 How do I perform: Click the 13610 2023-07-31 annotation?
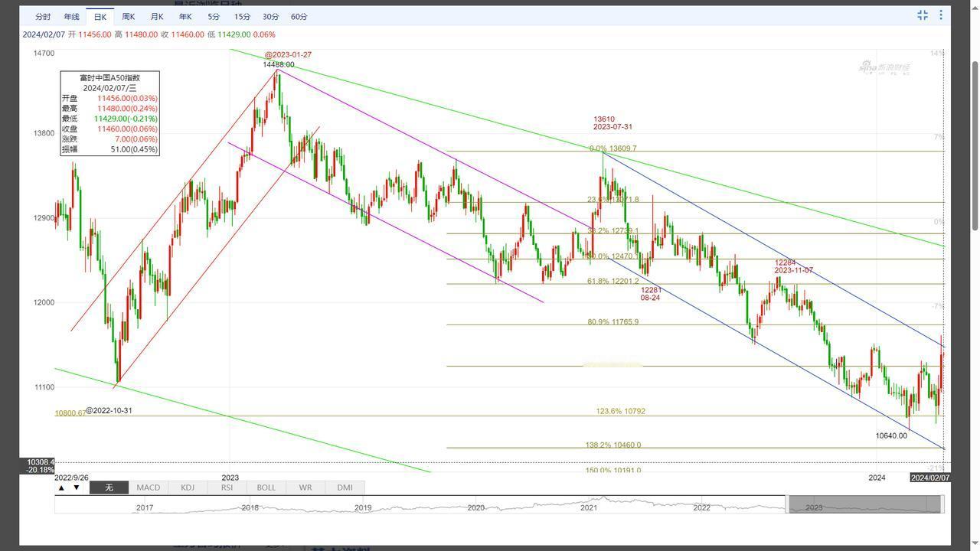(x=612, y=123)
